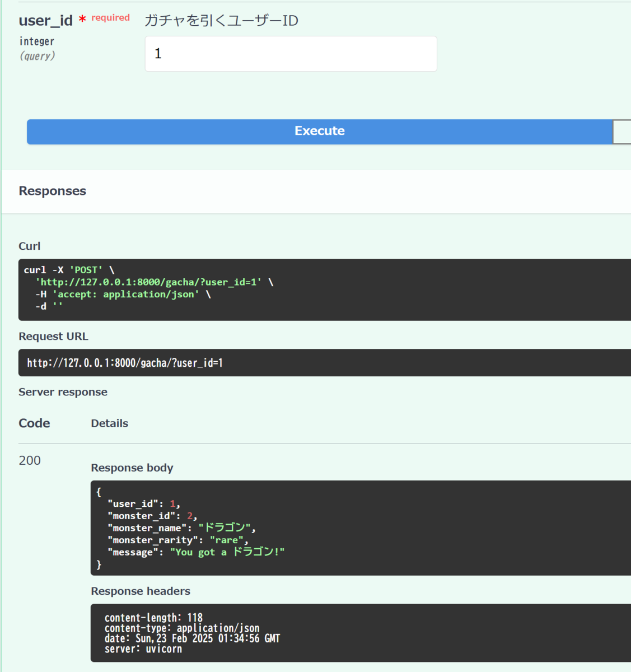The image size is (631, 672).
Task: Click the Server response label
Action: [x=63, y=392]
